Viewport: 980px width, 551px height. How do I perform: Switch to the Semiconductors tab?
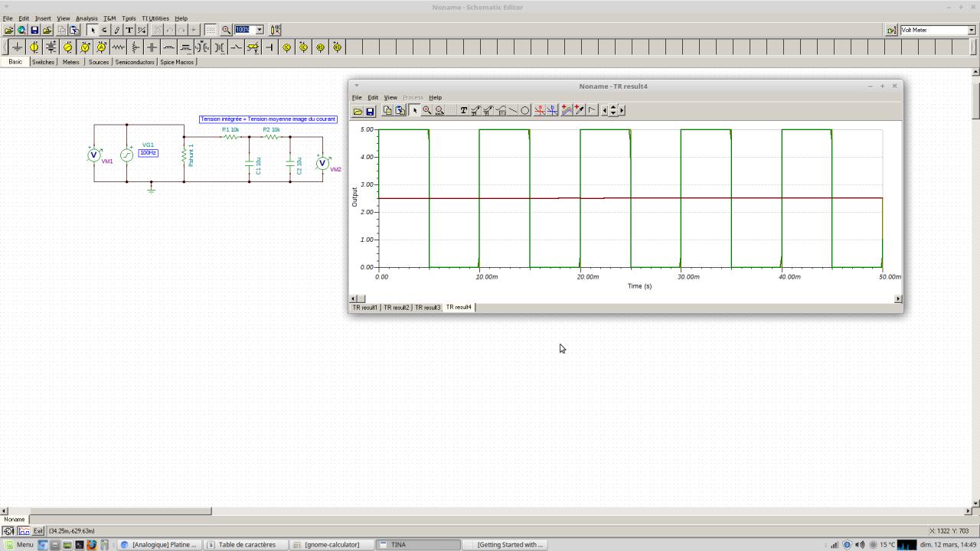[135, 62]
